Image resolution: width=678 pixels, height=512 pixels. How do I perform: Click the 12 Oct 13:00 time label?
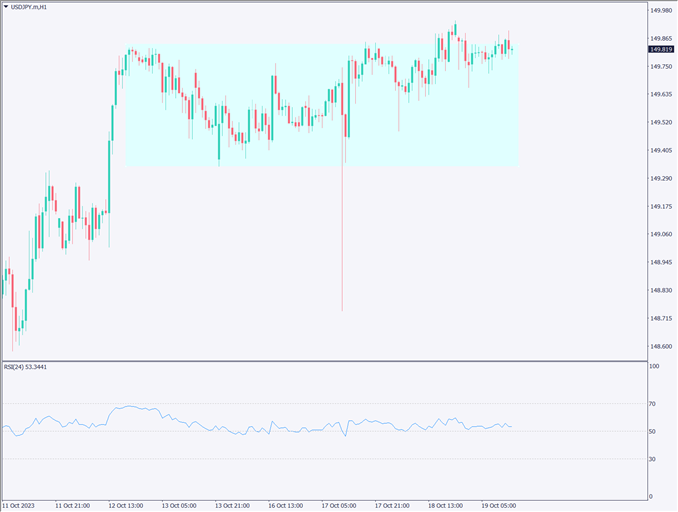click(x=128, y=505)
